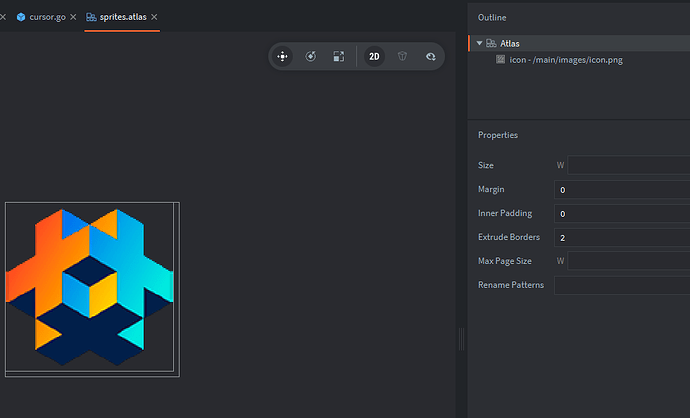Click the Inner Padding input field
690x418 pixels.
coord(622,214)
